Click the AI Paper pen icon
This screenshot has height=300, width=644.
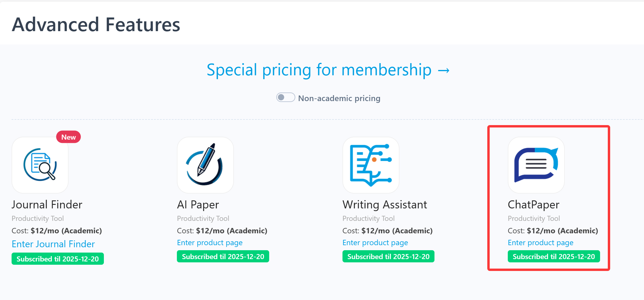pyautogui.click(x=205, y=165)
